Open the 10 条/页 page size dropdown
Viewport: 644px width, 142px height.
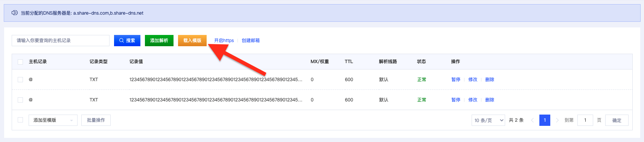488,120
